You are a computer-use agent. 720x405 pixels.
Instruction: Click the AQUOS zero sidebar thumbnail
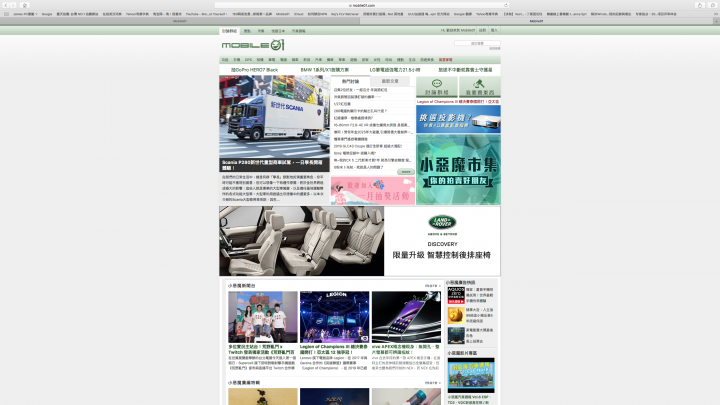pyautogui.click(x=456, y=295)
